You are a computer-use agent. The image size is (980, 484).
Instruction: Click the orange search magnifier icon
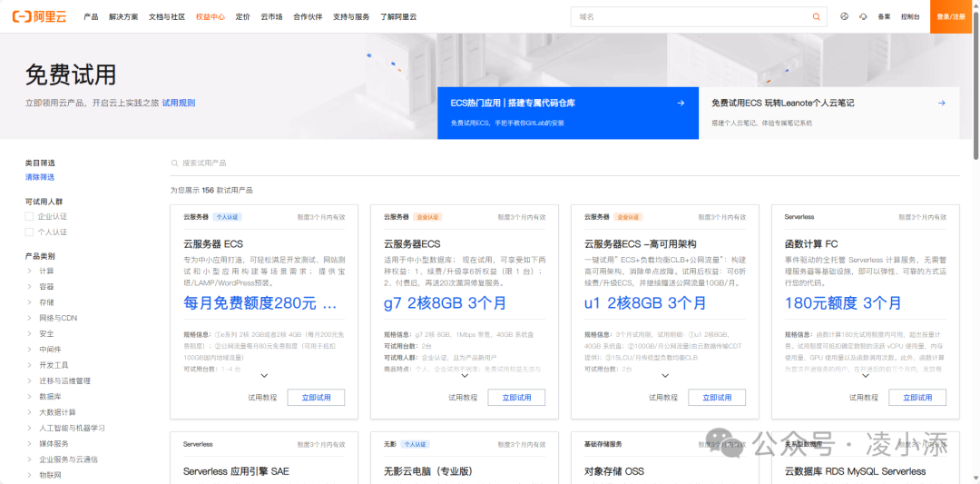(817, 17)
